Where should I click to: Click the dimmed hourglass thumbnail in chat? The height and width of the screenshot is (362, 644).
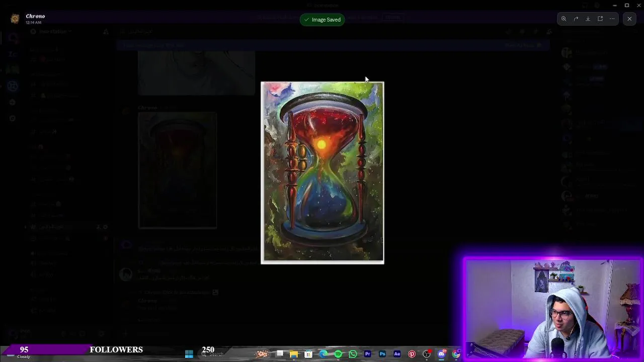click(178, 170)
